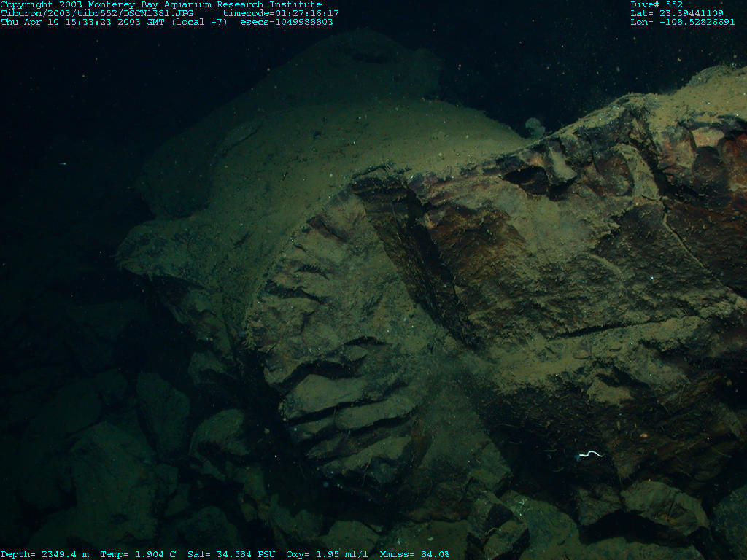The height and width of the screenshot is (560, 747).
Task: Select the esecs=1049988803 value
Action: click(287, 22)
